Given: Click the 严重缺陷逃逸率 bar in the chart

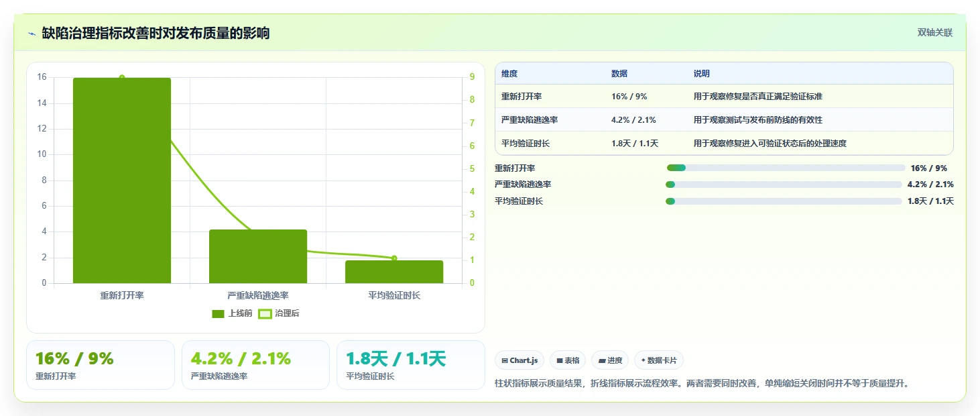Looking at the screenshot, I should click(x=258, y=256).
